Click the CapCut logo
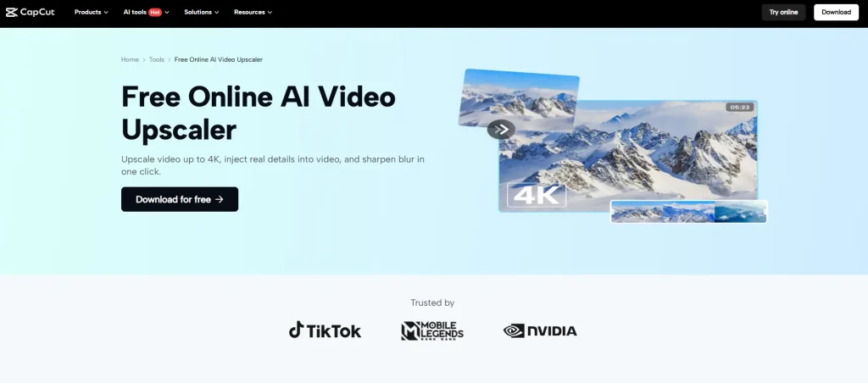 pyautogui.click(x=30, y=12)
